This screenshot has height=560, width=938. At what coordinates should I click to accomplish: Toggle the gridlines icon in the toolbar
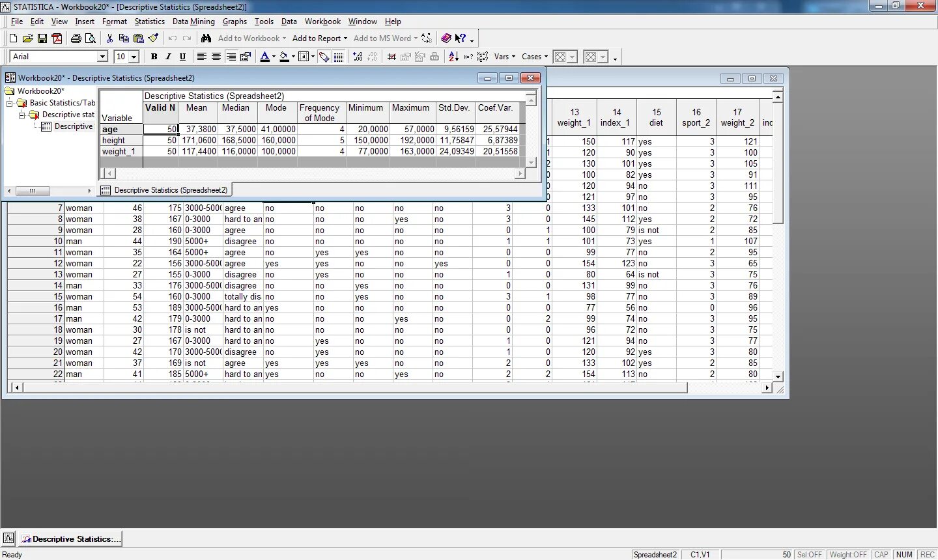(x=339, y=57)
